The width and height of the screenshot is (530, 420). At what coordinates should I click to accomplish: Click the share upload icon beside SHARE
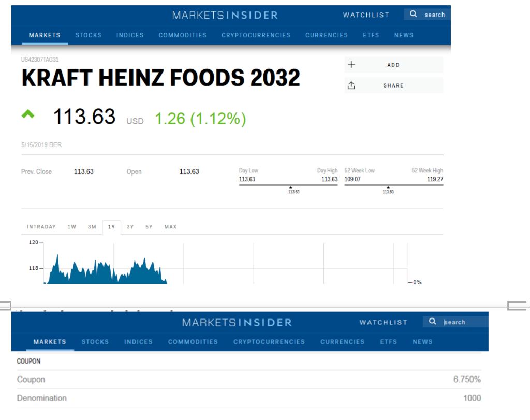click(351, 85)
